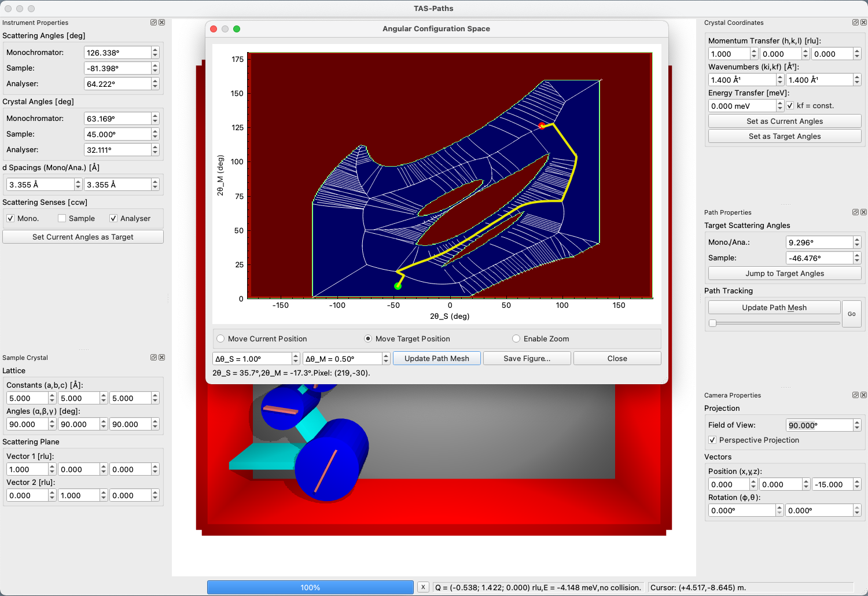Float the Sample Crystal panel
Screen dimensions: 868x596
(x=153, y=358)
